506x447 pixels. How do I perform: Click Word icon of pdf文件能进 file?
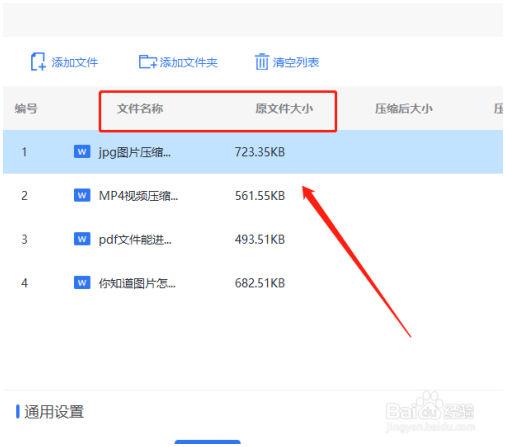(x=82, y=239)
